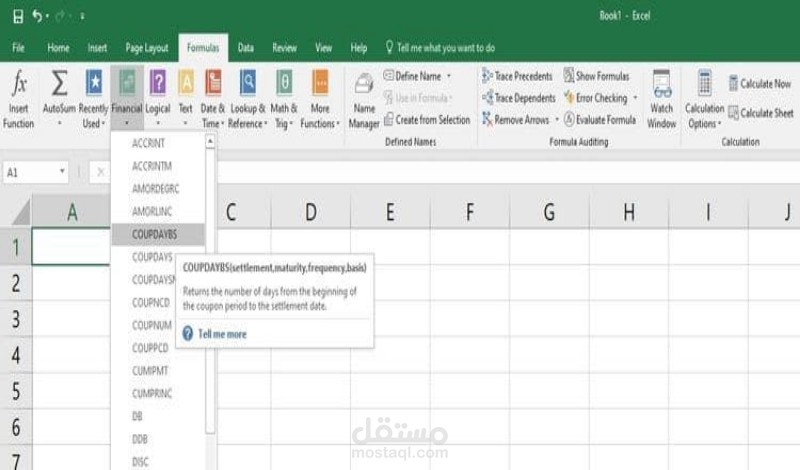Open the Help tab

pos(359,48)
